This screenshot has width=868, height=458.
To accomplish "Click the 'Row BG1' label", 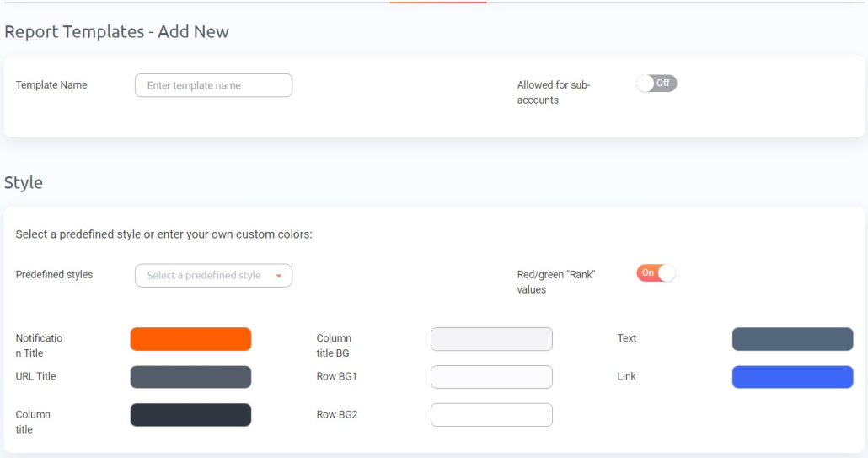I will tap(336, 376).
